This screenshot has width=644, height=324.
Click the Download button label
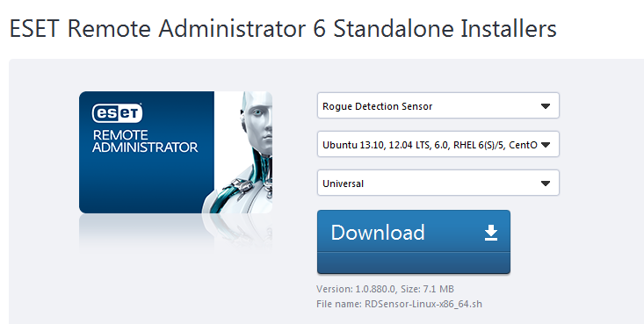pyautogui.click(x=378, y=233)
